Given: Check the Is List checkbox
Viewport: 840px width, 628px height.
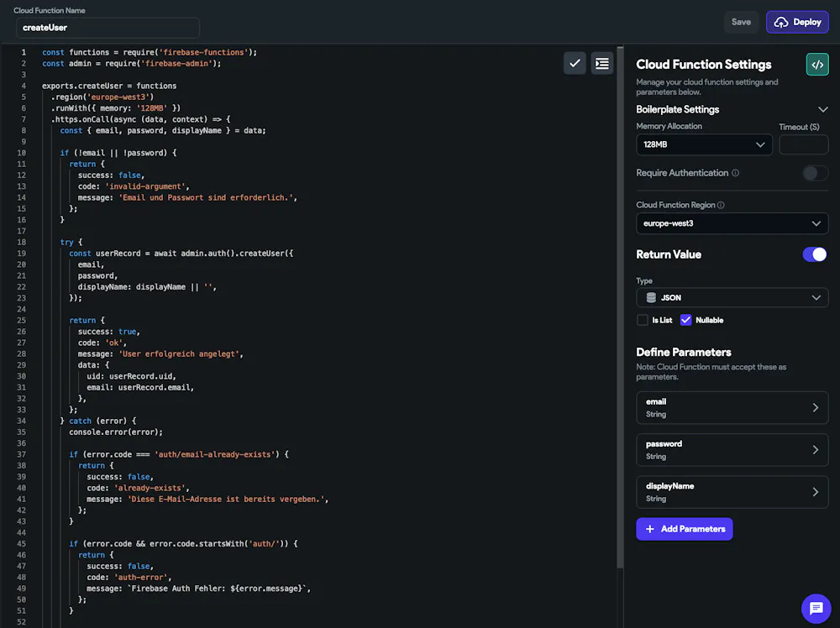Looking at the screenshot, I should pos(642,320).
